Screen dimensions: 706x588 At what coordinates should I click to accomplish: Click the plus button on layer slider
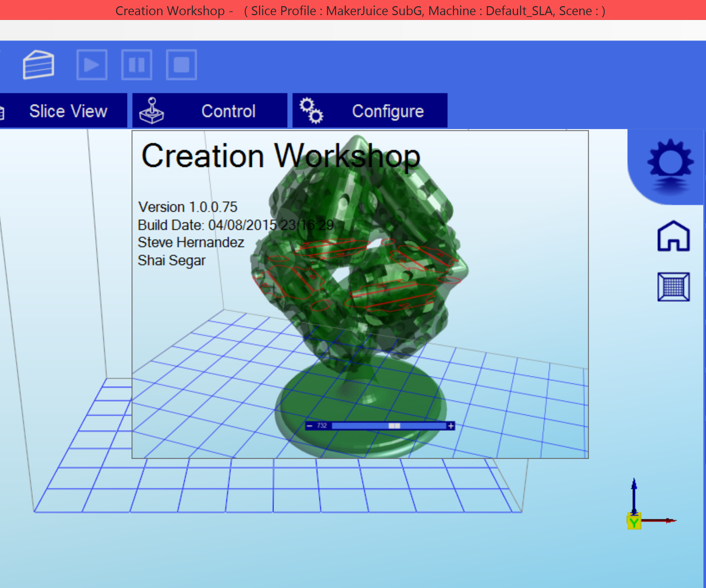451,426
